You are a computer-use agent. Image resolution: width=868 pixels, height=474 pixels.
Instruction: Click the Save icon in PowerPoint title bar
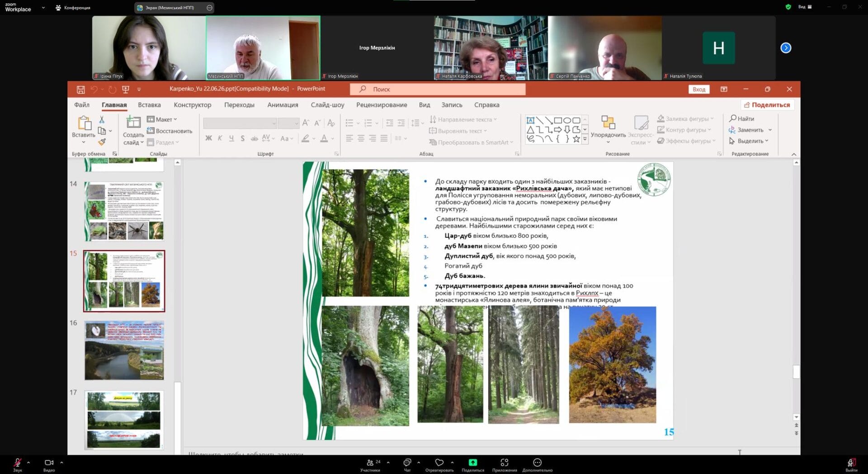(80, 90)
